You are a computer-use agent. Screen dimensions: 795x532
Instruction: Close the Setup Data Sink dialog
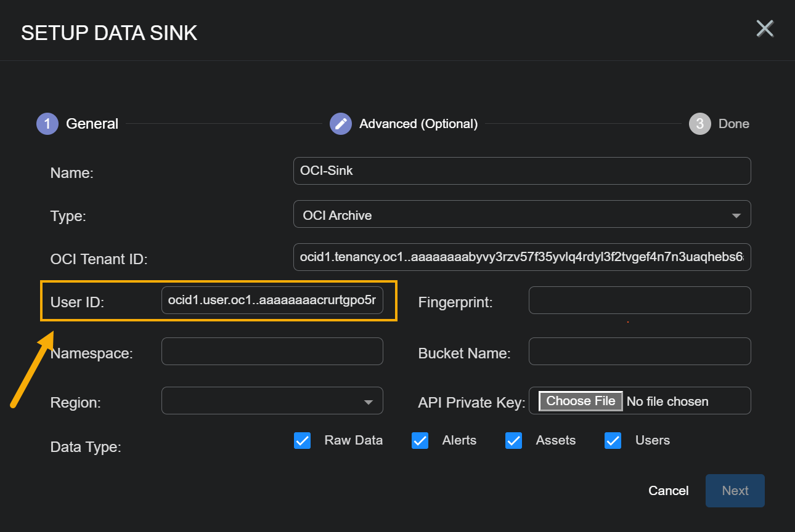pyautogui.click(x=765, y=29)
